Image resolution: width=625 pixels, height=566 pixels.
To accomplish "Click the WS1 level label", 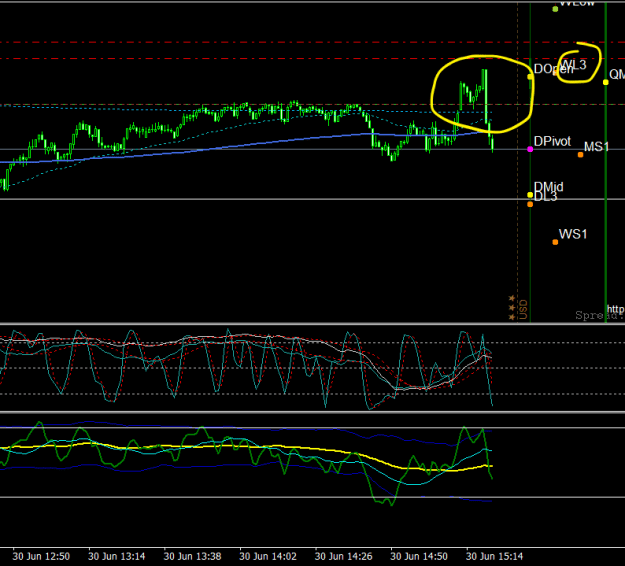I will click(x=573, y=234).
